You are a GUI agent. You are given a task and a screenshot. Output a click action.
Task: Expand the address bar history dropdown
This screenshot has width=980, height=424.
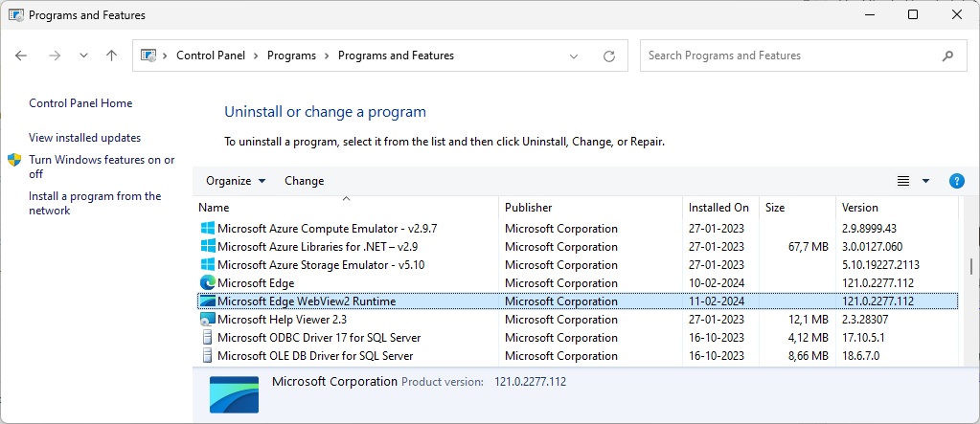pos(574,56)
